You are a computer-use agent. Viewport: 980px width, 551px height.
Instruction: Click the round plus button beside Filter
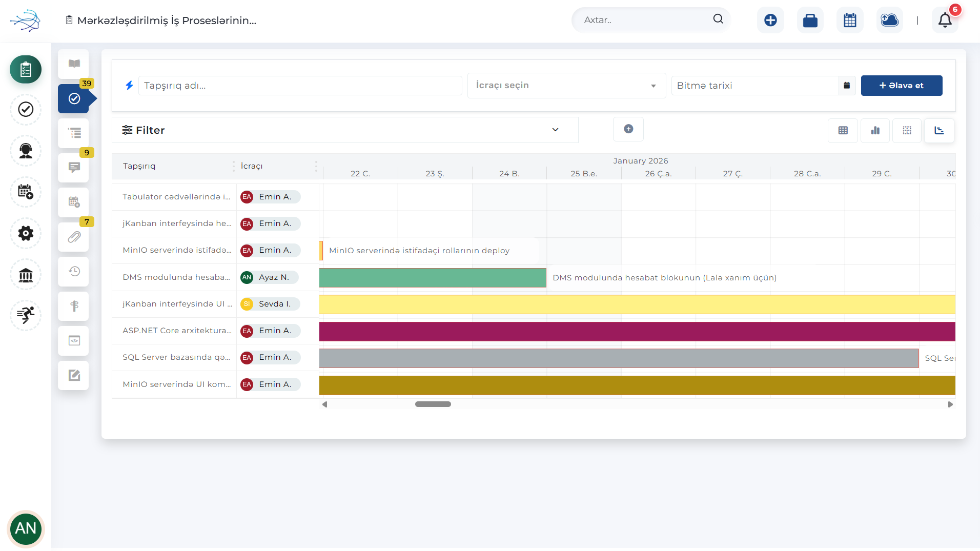[628, 129]
